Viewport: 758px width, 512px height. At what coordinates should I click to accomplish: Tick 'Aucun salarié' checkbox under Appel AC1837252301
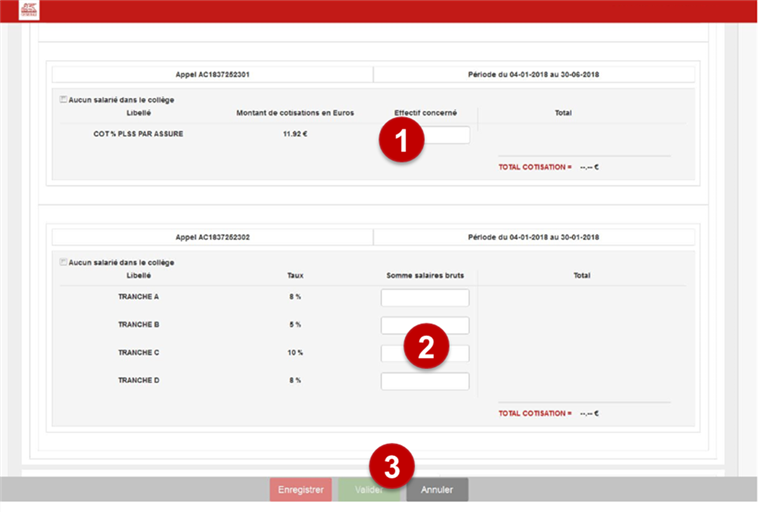click(64, 99)
